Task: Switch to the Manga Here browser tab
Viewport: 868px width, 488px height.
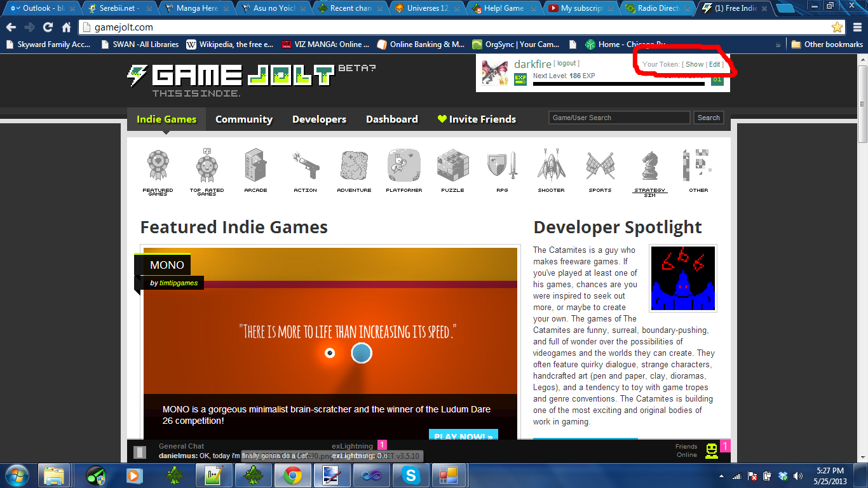Action: (194, 8)
